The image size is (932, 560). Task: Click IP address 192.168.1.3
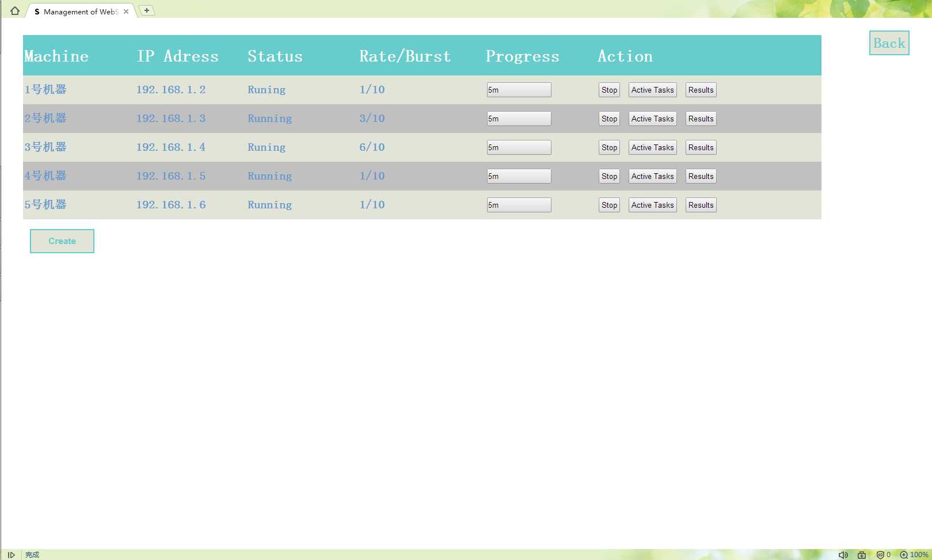(x=171, y=119)
